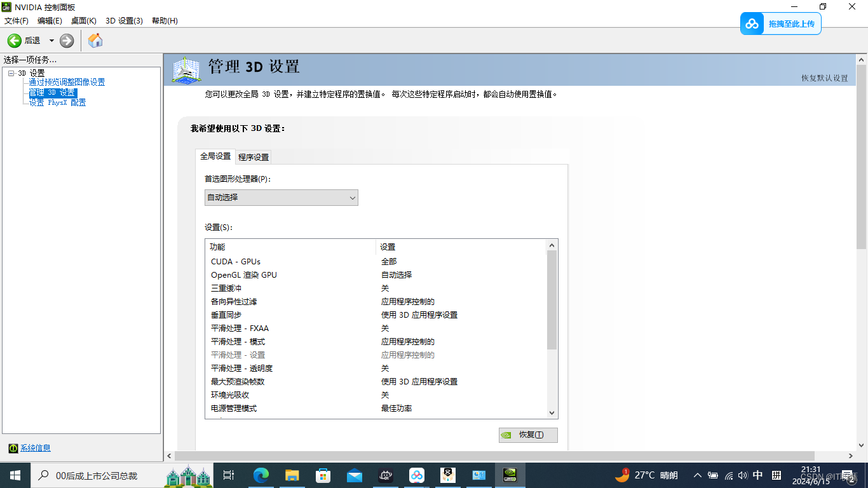Click the horizontal scrollbar right arrow
The image size is (868, 488).
851,456
